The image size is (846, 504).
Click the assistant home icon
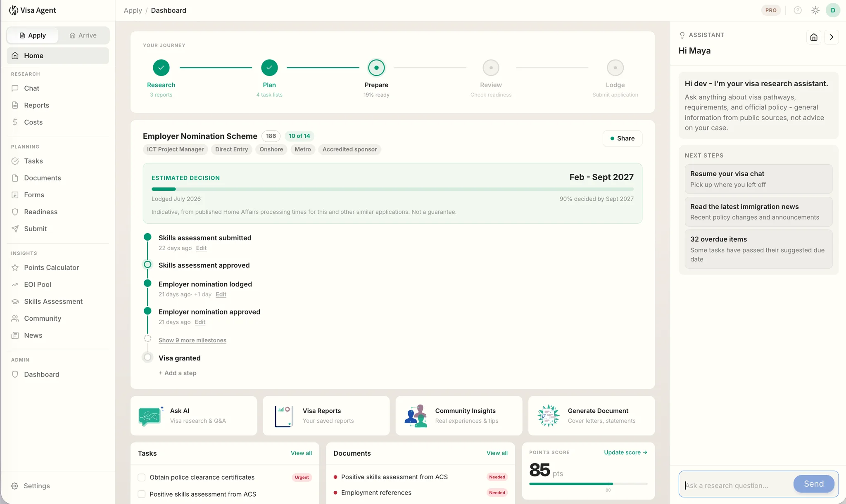click(814, 37)
